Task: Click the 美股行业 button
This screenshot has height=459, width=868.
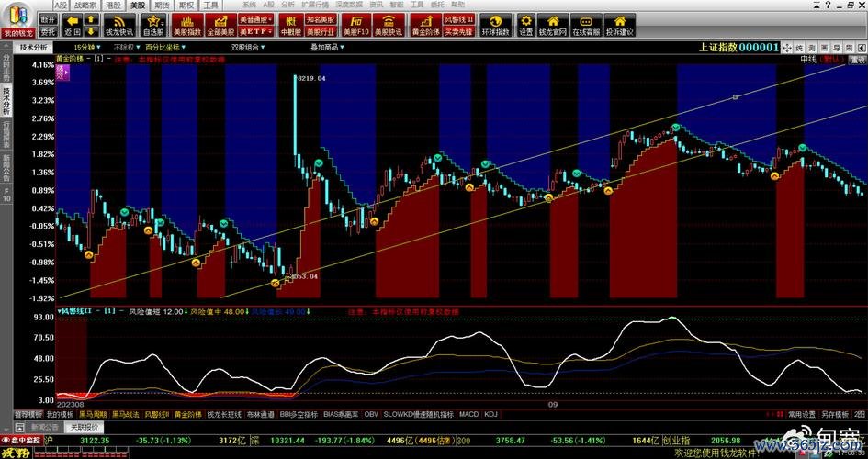Action: pos(321,32)
